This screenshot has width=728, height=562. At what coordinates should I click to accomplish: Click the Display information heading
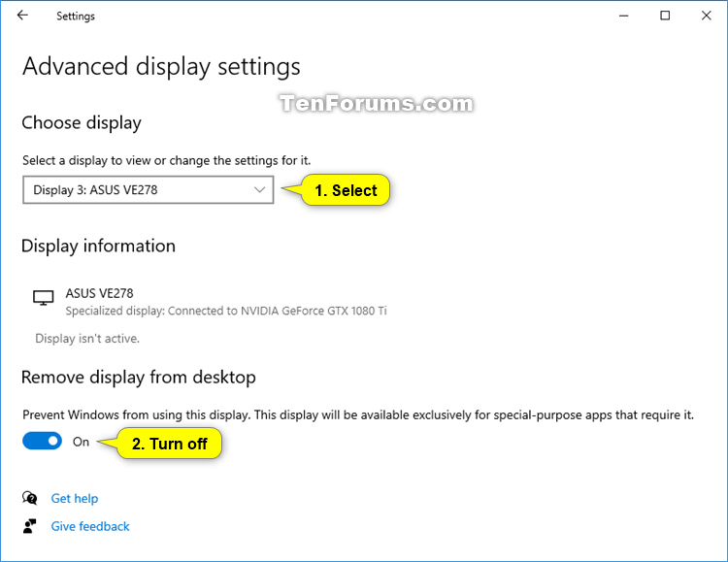click(98, 247)
